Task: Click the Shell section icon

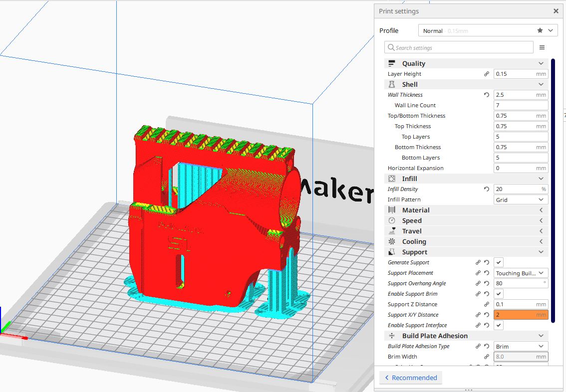Action: click(x=392, y=84)
